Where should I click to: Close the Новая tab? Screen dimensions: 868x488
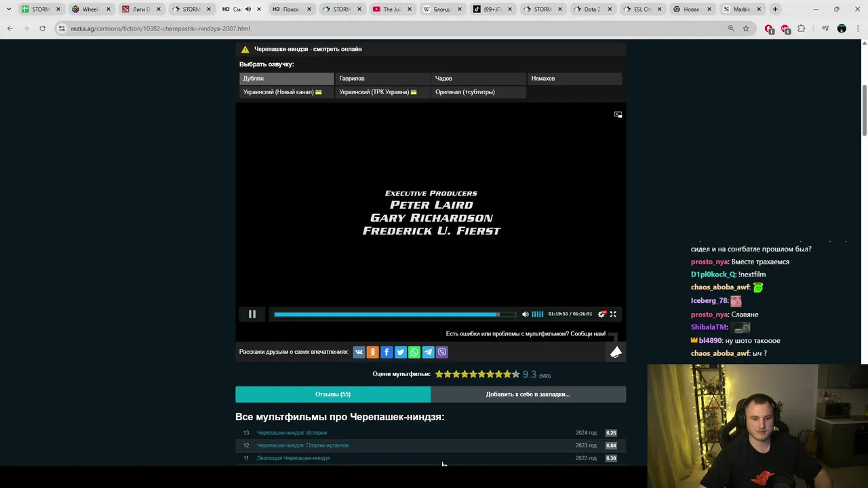pos(709,9)
